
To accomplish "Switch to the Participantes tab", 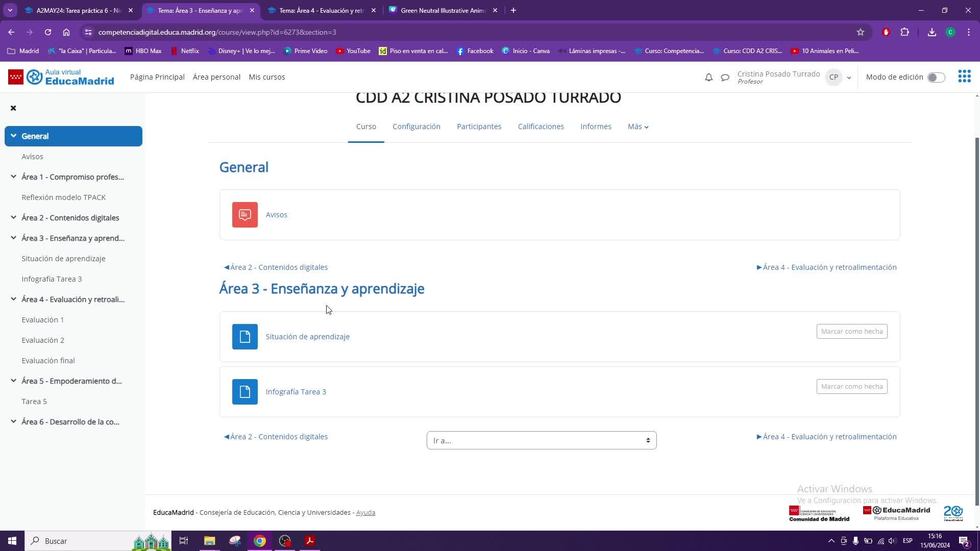I will point(479,127).
